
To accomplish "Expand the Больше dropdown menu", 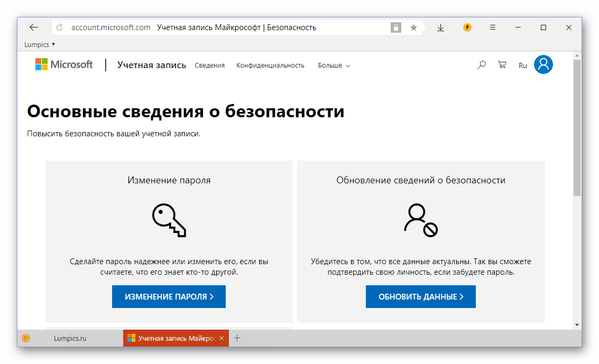I will click(x=334, y=66).
